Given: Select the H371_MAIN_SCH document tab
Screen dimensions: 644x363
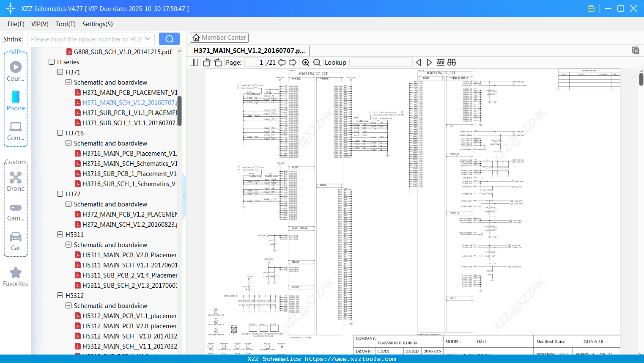Looking at the screenshot, I should (249, 50).
